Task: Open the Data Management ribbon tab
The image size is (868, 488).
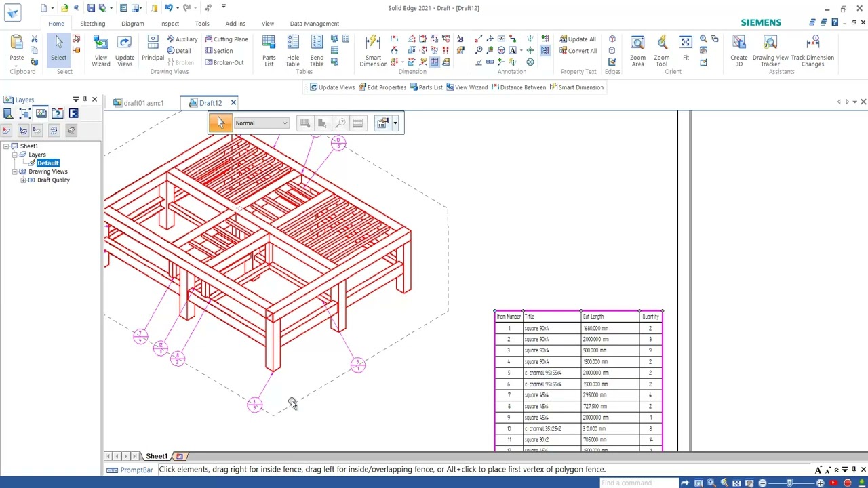Action: pyautogui.click(x=315, y=24)
